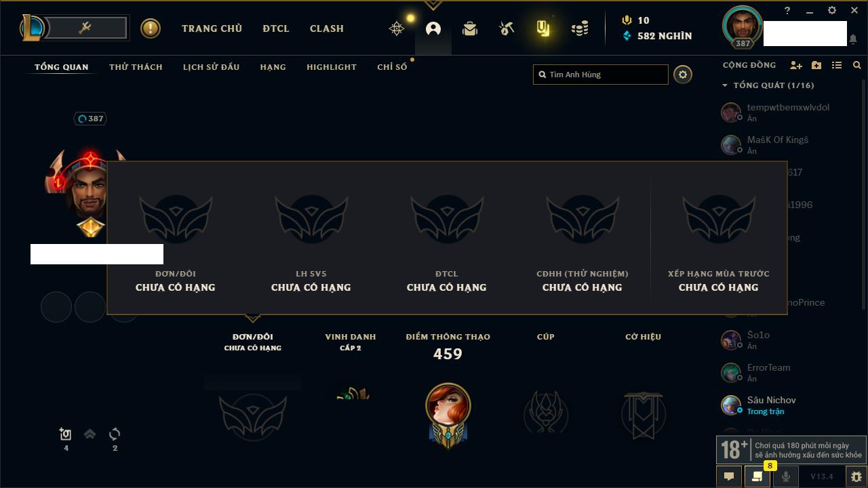The height and width of the screenshot is (488, 868).
Task: Open the Profile icon in top bar
Action: tap(433, 28)
